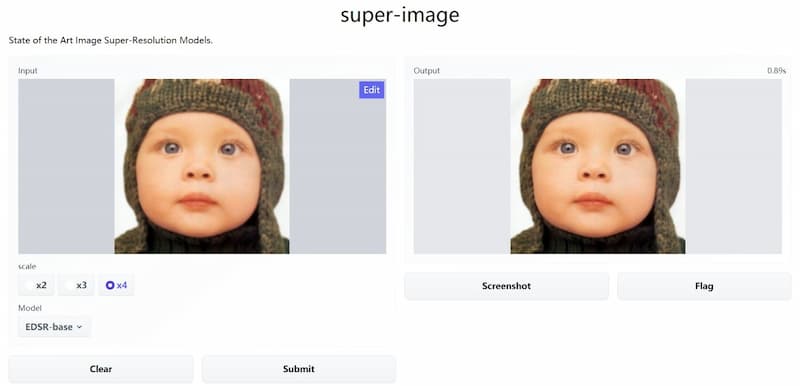
Task: Click the State of the Art description text
Action: 111,40
